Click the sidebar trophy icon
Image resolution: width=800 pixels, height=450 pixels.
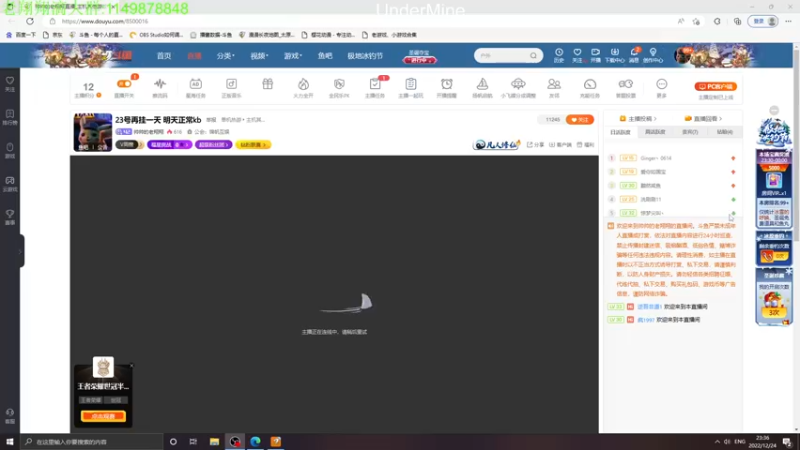tap(10, 216)
